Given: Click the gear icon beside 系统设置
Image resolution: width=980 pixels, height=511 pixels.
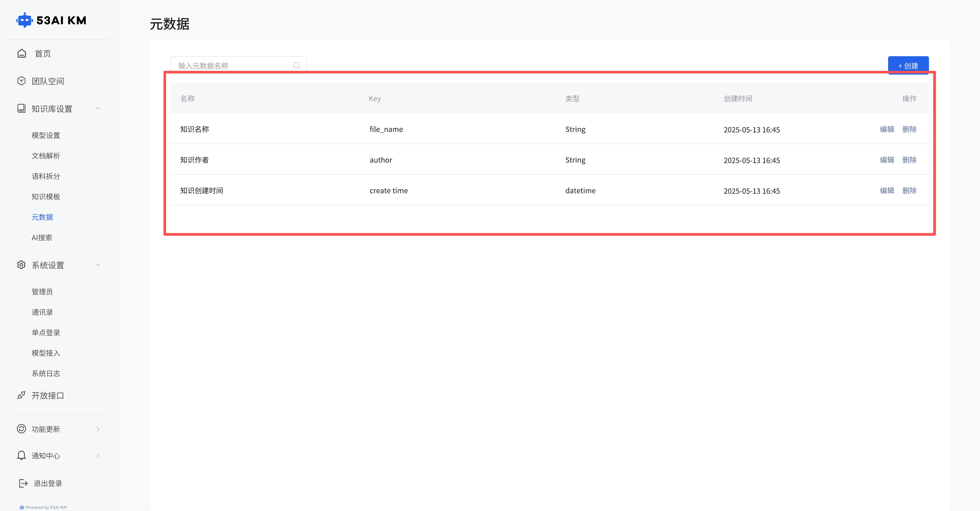Looking at the screenshot, I should [x=22, y=265].
